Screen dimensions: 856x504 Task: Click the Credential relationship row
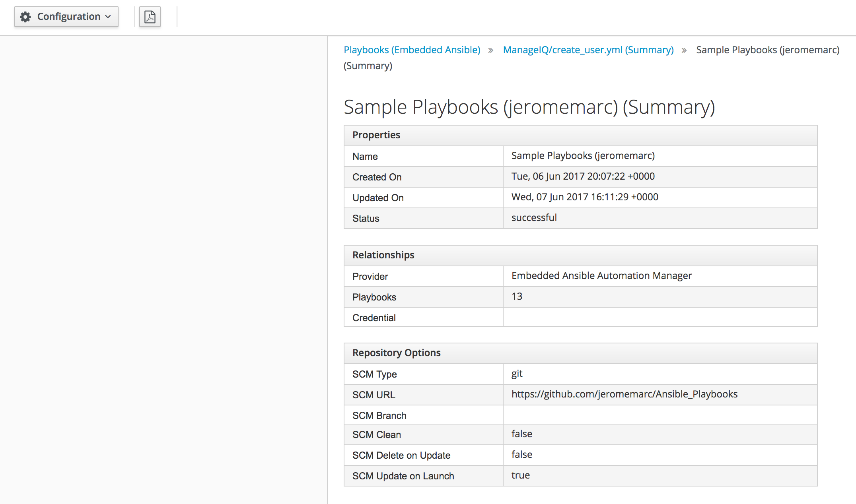pos(580,317)
